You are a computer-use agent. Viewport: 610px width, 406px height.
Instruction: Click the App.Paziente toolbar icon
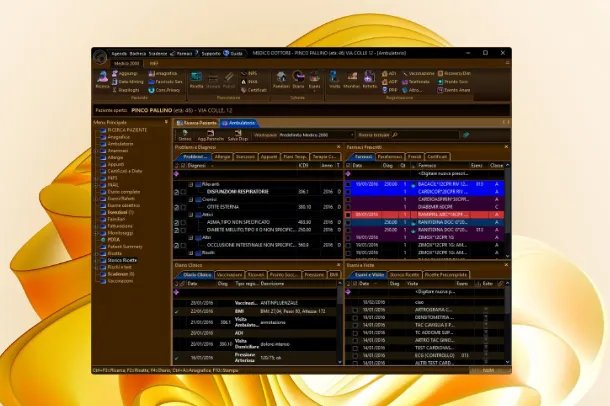(210, 135)
